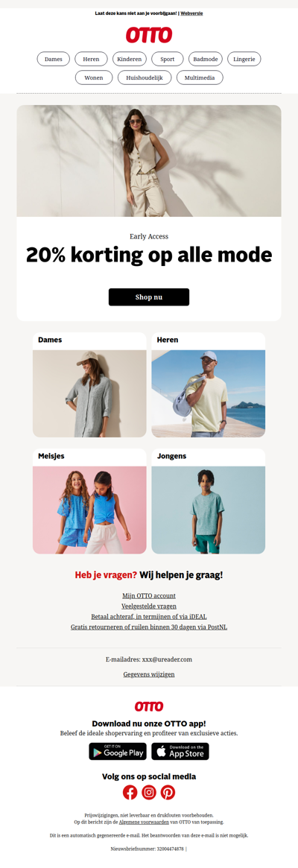Image resolution: width=298 pixels, height=868 pixels.
Task: Select the Heren navigation pill
Action: point(92,59)
